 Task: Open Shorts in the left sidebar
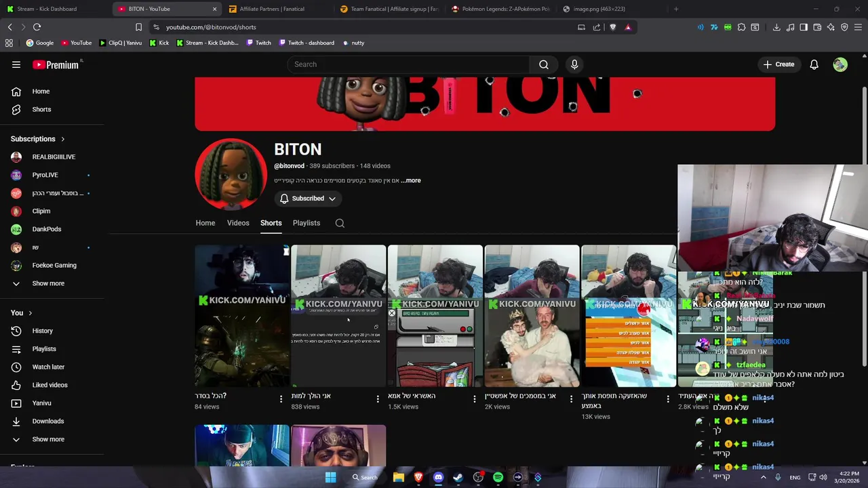[x=39, y=109]
